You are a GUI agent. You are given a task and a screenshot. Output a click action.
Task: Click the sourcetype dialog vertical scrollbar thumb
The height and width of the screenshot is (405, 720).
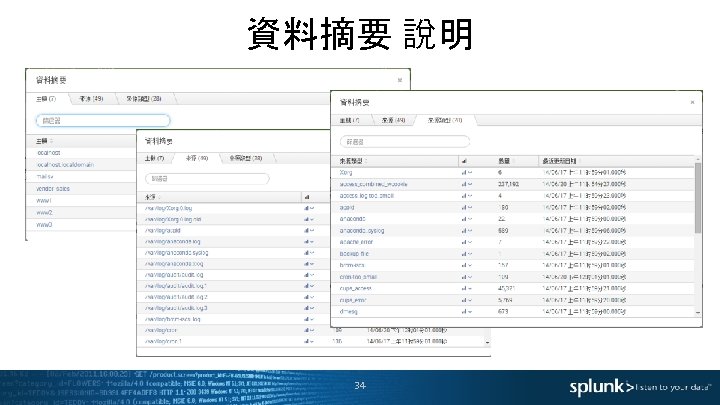pos(698,198)
